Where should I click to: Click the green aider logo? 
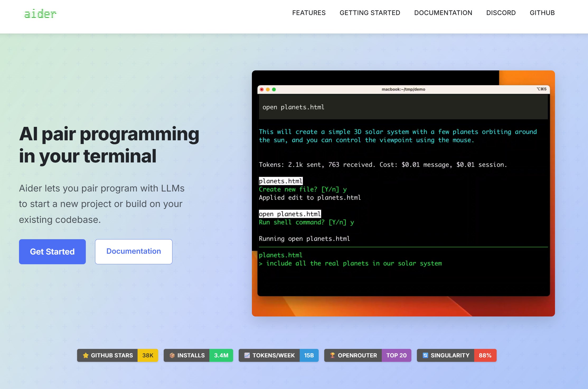click(x=40, y=14)
